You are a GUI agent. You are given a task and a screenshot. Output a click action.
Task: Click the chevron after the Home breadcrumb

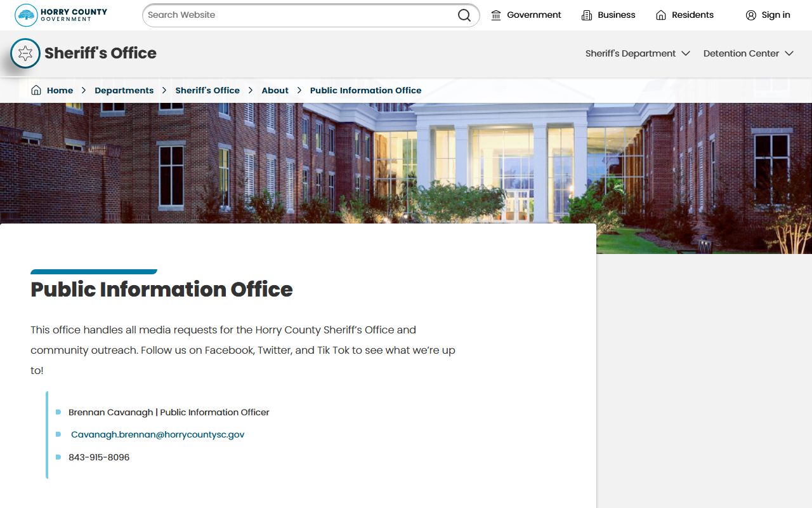pos(84,90)
